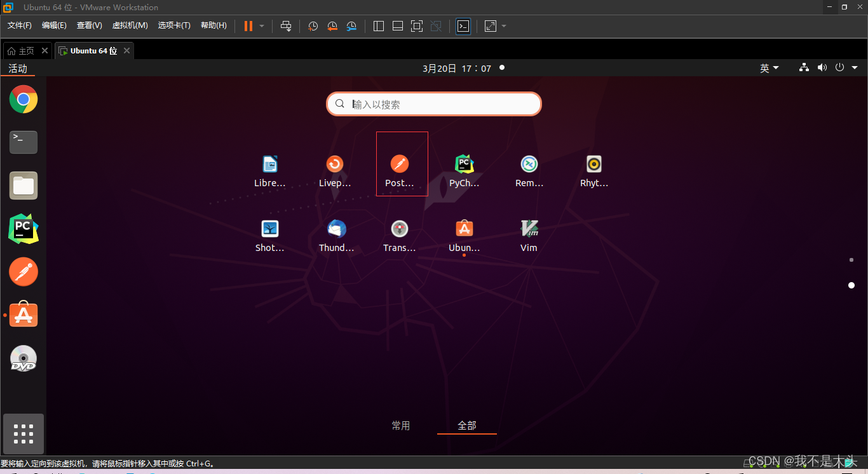Send Ctrl+Alt+Del to the virtual machine
Image resolution: width=868 pixels, height=474 pixels.
click(286, 26)
